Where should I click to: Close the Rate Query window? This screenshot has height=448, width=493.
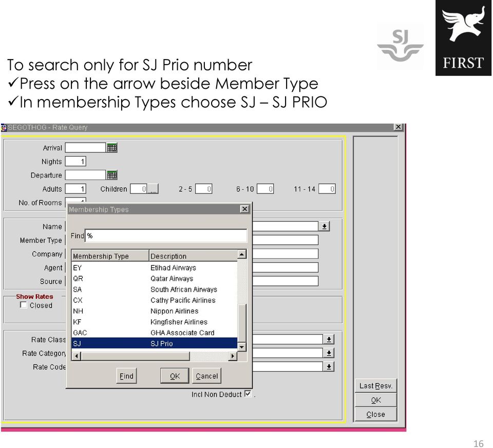click(398, 127)
